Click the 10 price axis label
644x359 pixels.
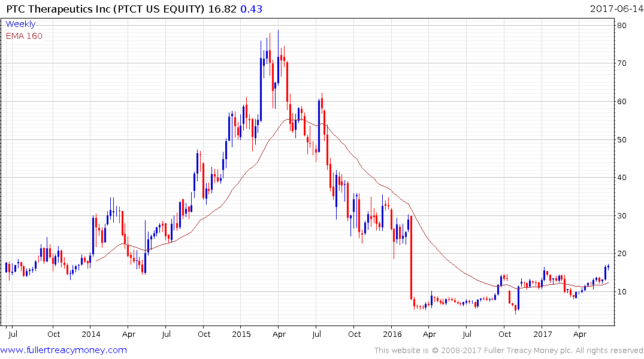[622, 292]
